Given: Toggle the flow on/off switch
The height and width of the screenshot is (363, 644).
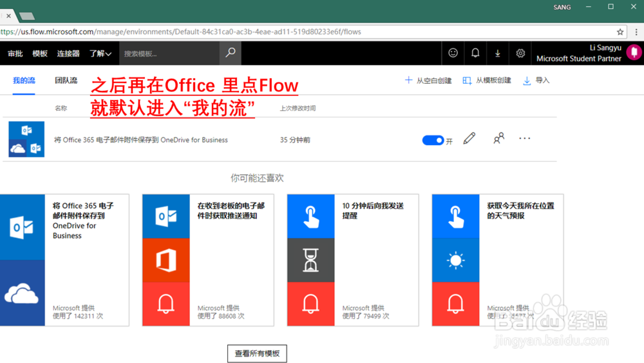Looking at the screenshot, I should click(x=433, y=140).
